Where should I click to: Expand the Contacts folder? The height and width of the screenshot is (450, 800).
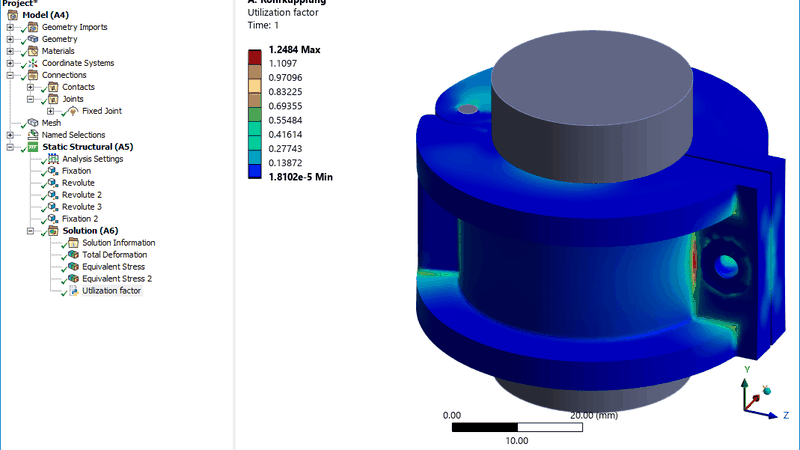[x=30, y=87]
